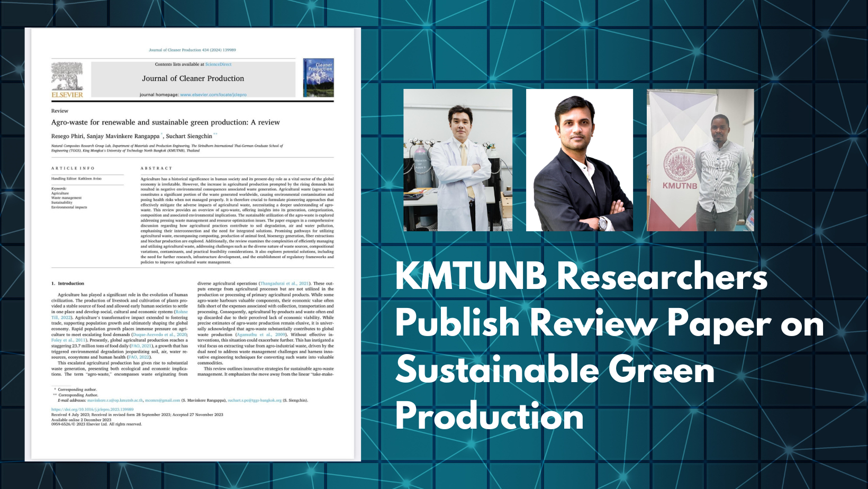The image size is (868, 489).
Task: Click the 'Journal of Cleaner Production' banner title
Action: pos(193,78)
